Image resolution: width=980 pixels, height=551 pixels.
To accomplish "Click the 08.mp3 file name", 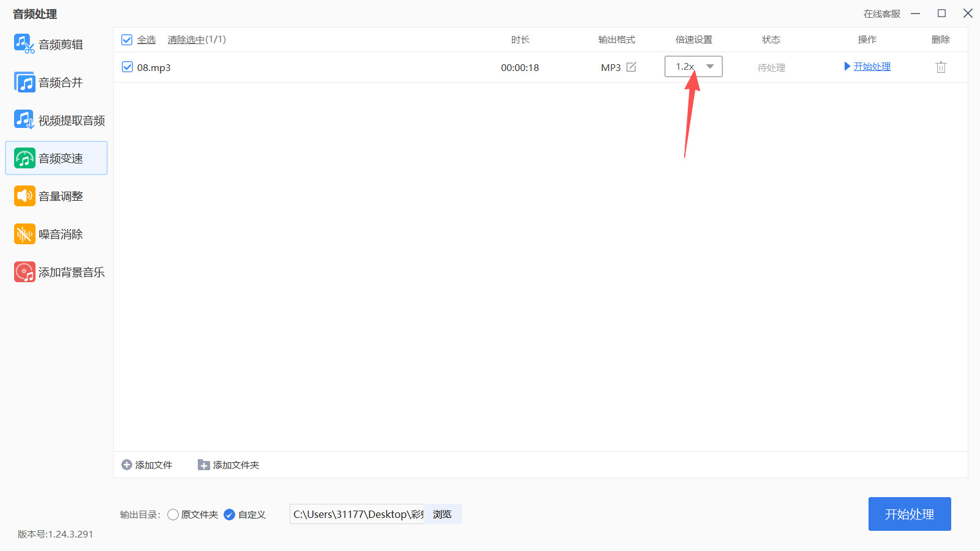I will pyautogui.click(x=154, y=67).
